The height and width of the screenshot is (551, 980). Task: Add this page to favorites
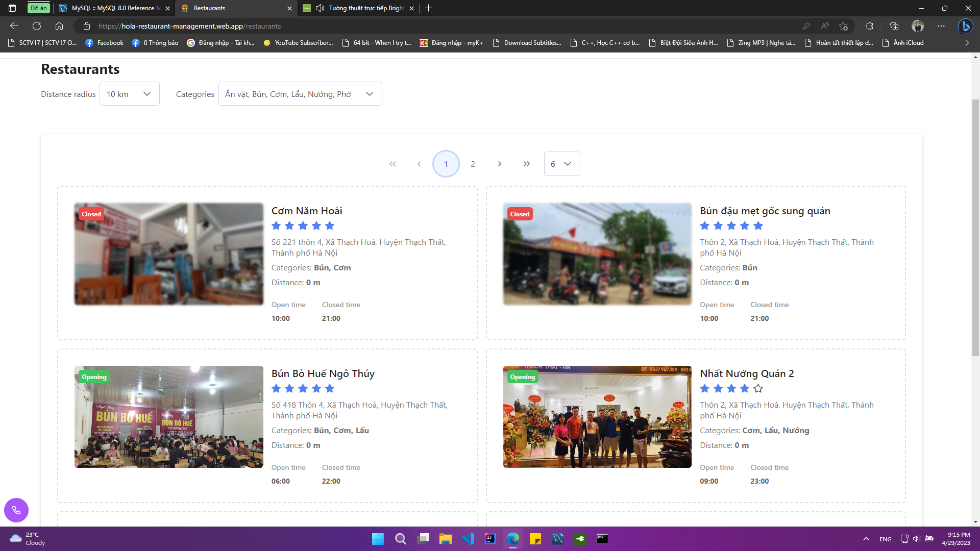pyautogui.click(x=843, y=26)
